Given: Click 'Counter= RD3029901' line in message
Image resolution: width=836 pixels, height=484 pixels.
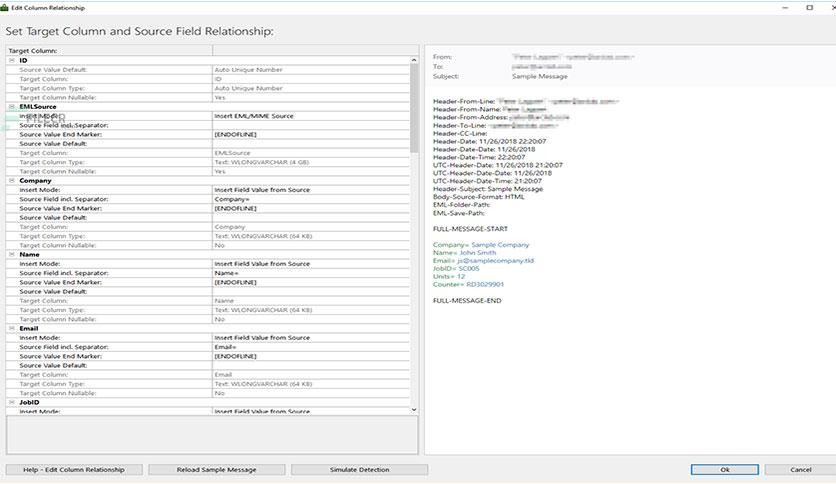Looking at the screenshot, I should 468,284.
